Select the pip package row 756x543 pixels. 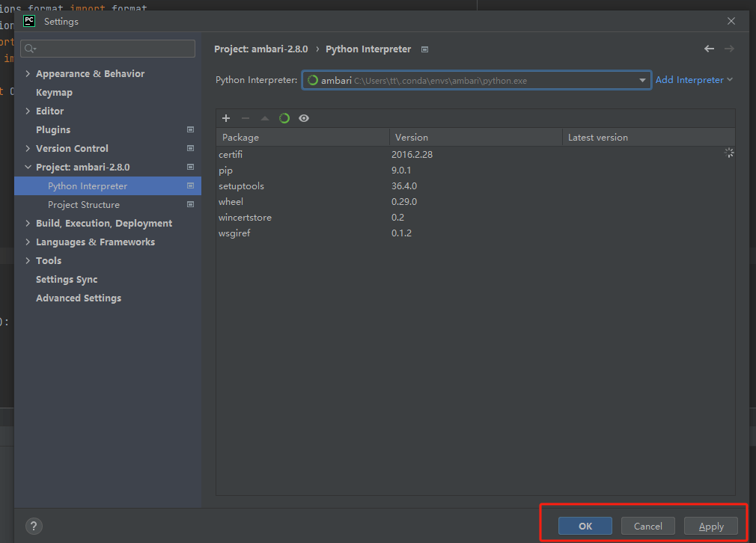tap(475, 171)
